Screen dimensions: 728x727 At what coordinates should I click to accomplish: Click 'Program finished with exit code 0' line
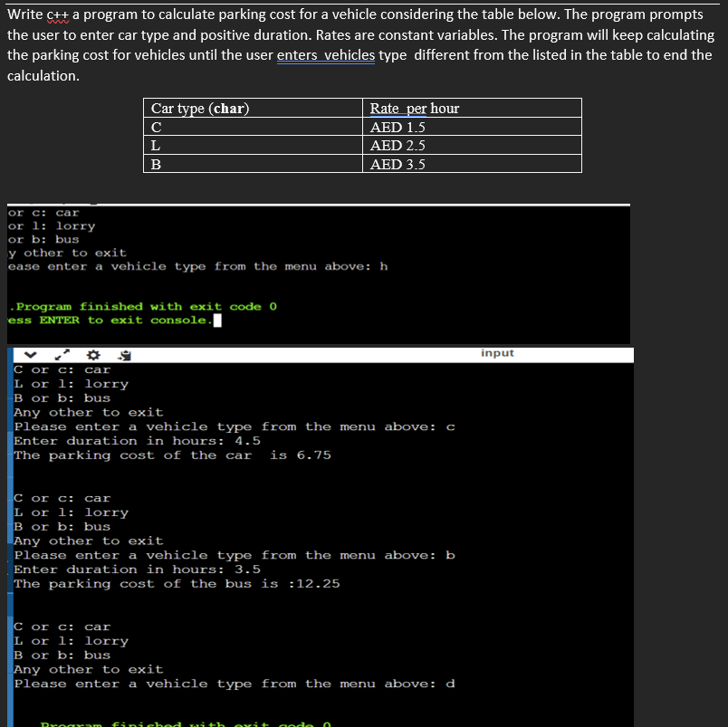(143, 307)
